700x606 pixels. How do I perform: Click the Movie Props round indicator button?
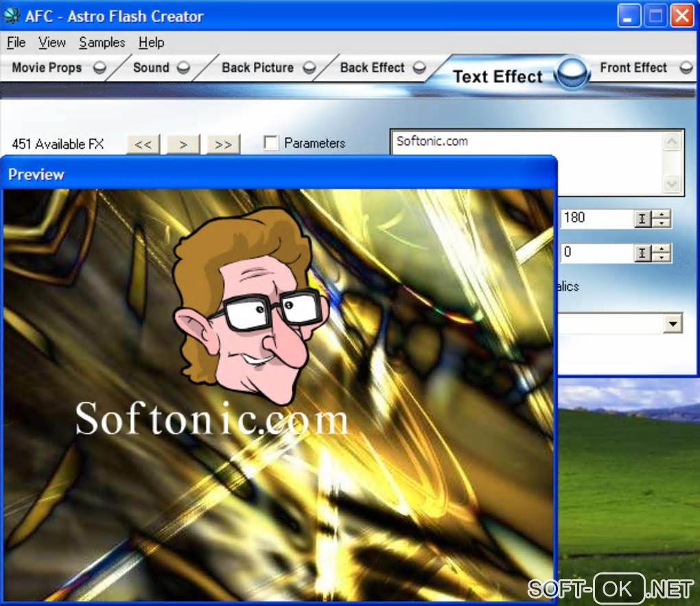point(100,67)
